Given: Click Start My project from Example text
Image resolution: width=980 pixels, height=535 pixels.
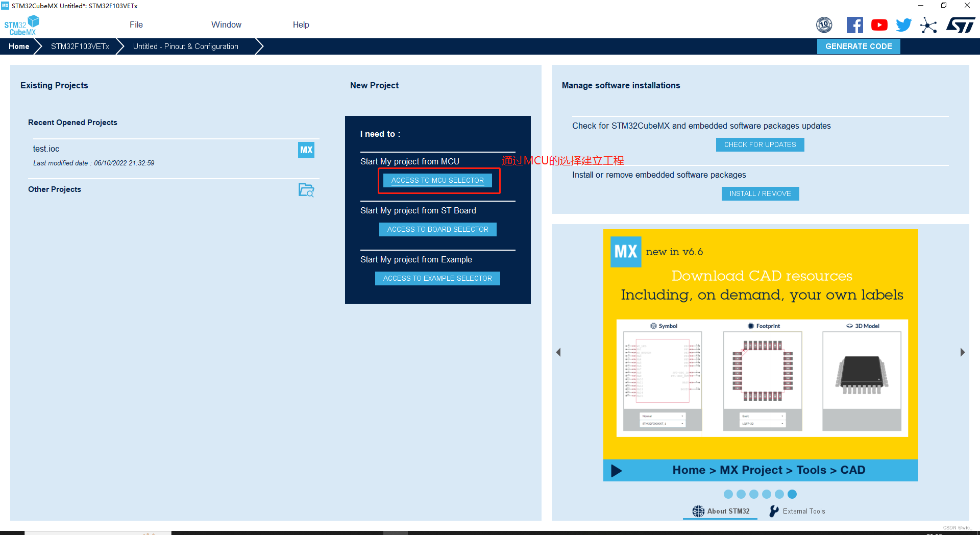Looking at the screenshot, I should coord(416,259).
